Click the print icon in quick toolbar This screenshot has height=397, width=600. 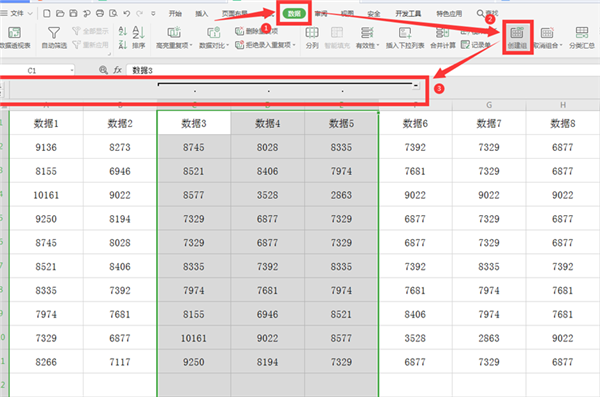pyautogui.click(x=100, y=13)
